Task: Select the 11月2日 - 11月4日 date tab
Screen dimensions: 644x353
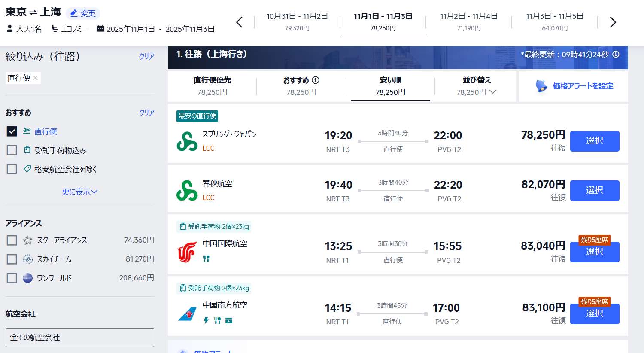Action: point(468,22)
